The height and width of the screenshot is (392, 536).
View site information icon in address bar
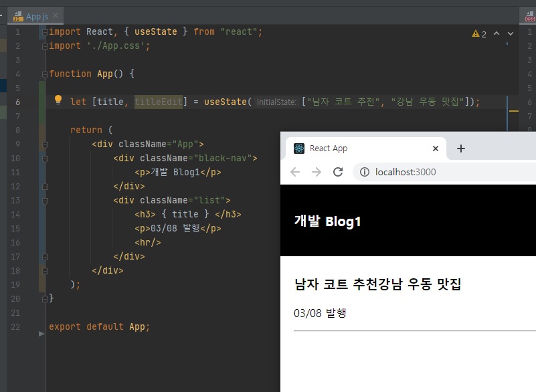click(x=365, y=172)
